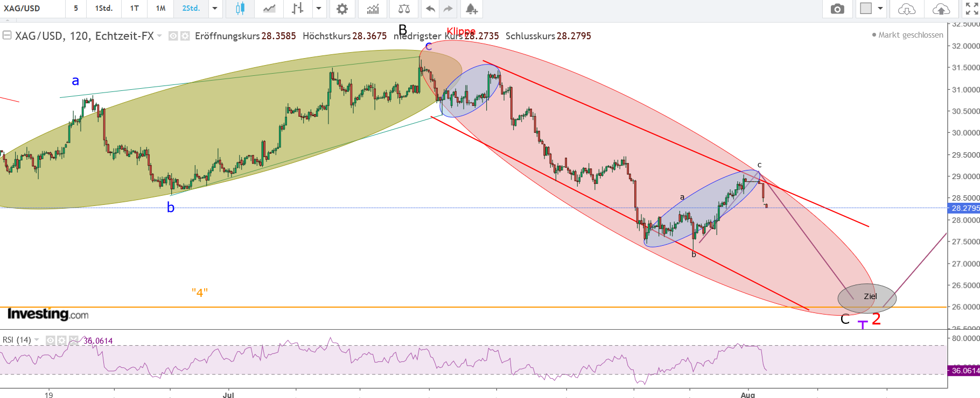Open the XAG/USD legend dropdown arrow
The width and height of the screenshot is (980, 398).
click(159, 36)
